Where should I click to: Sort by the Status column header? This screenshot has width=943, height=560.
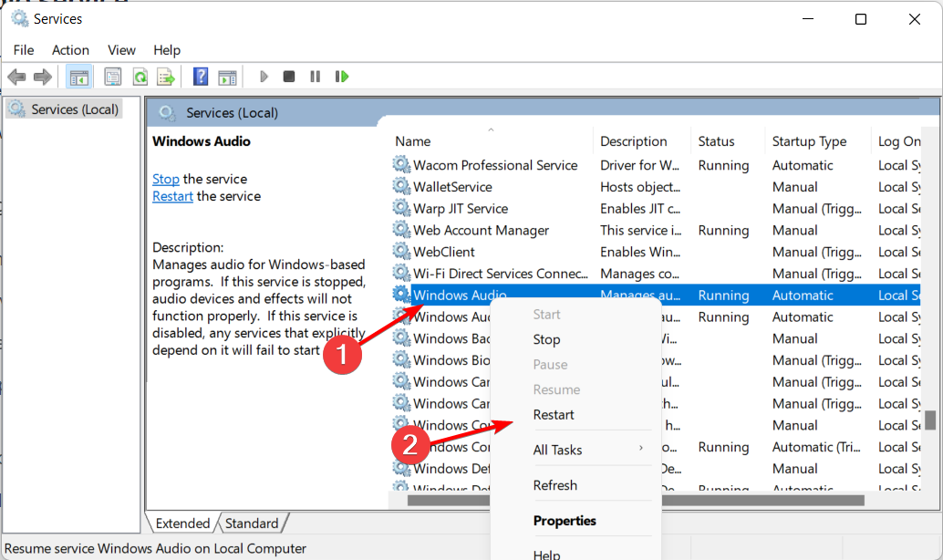[727, 141]
